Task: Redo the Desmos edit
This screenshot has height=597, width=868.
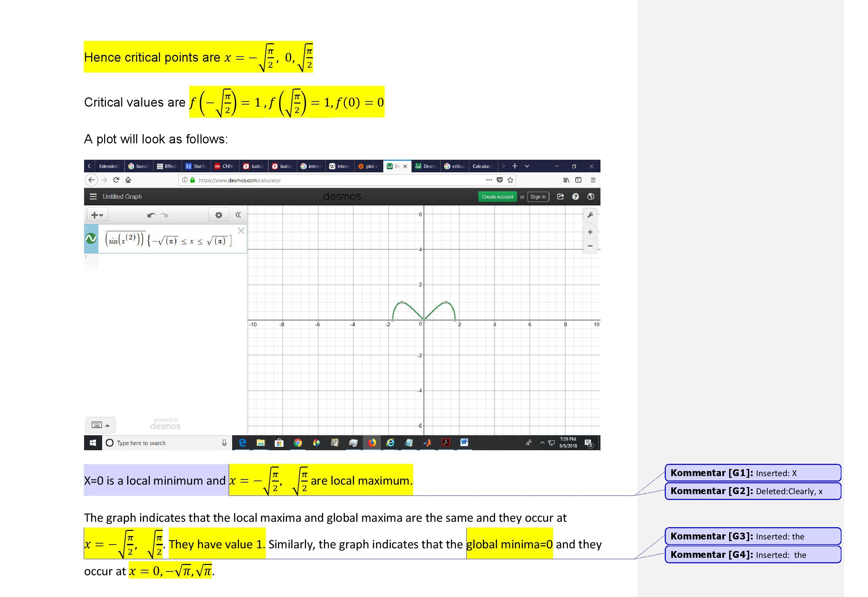Action: click(x=164, y=215)
